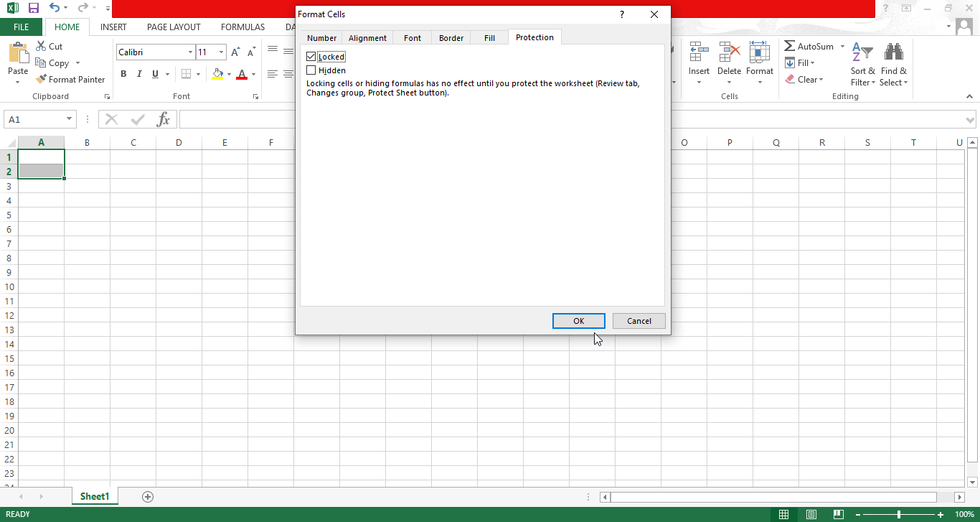Click the Paste clipboard icon
This screenshot has height=522, width=980.
pos(18,53)
